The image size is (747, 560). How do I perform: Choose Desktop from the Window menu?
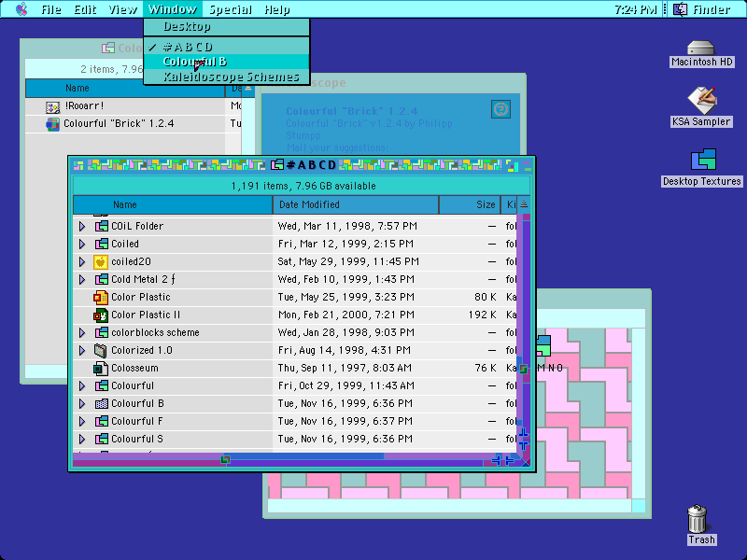(226, 27)
